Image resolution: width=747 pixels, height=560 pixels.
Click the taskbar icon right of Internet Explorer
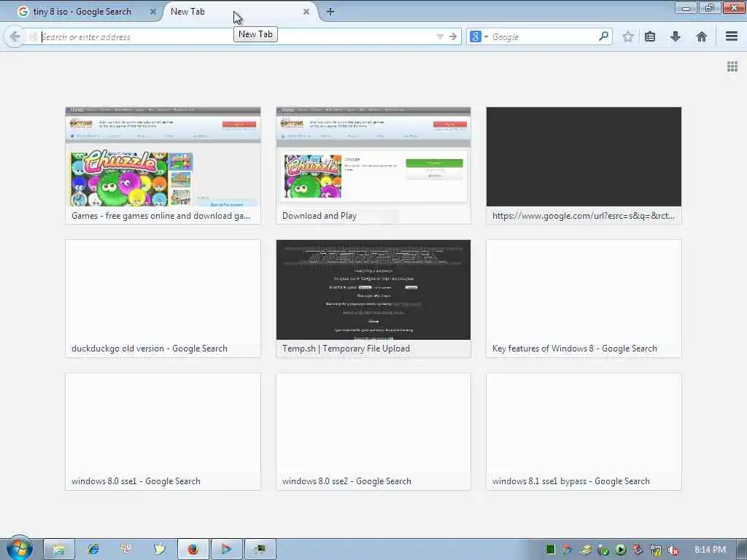126,550
